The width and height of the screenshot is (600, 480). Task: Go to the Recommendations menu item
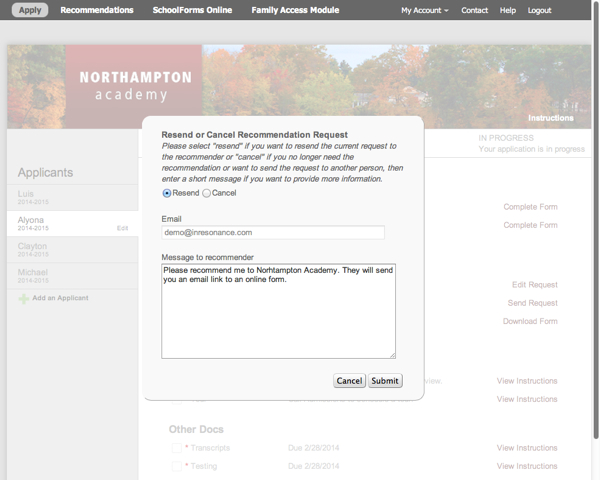coord(97,10)
